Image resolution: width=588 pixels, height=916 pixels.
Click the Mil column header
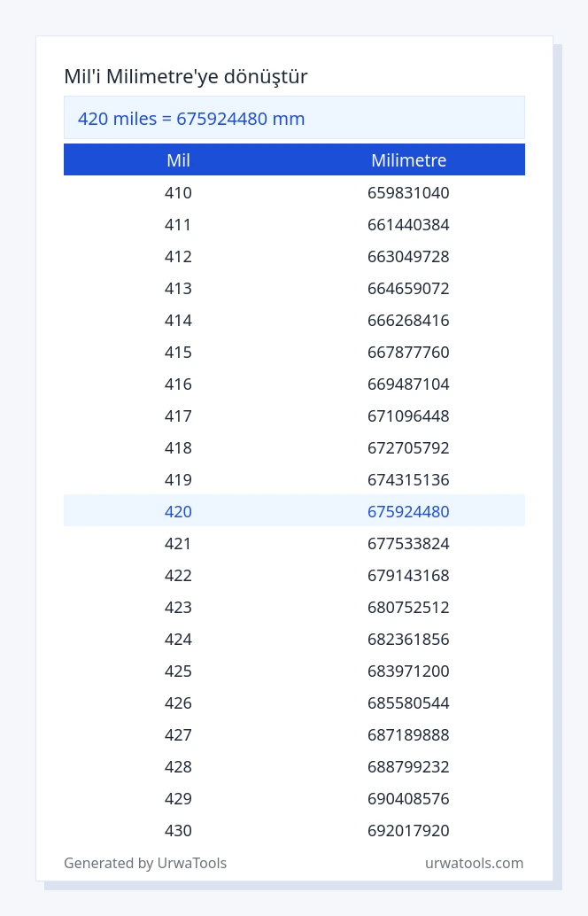(178, 160)
